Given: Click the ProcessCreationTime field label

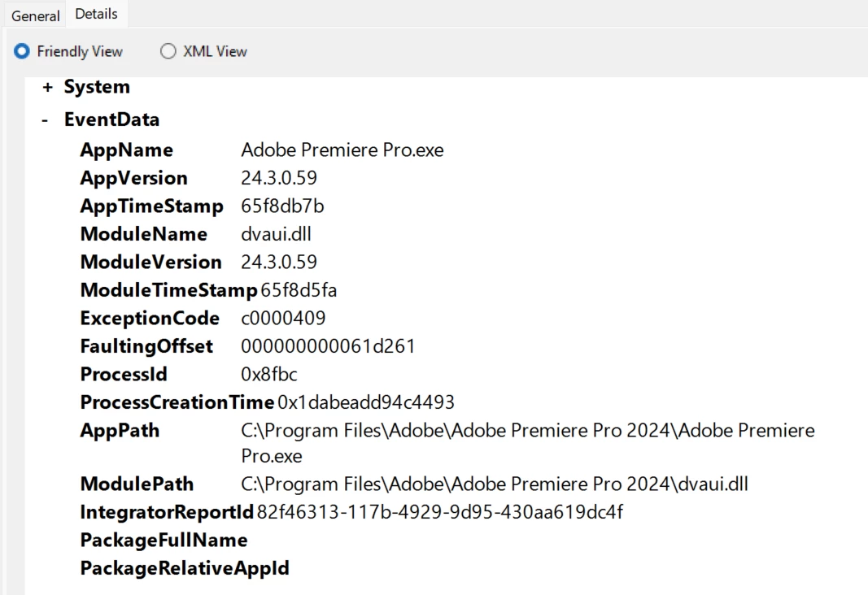Looking at the screenshot, I should [x=177, y=402].
